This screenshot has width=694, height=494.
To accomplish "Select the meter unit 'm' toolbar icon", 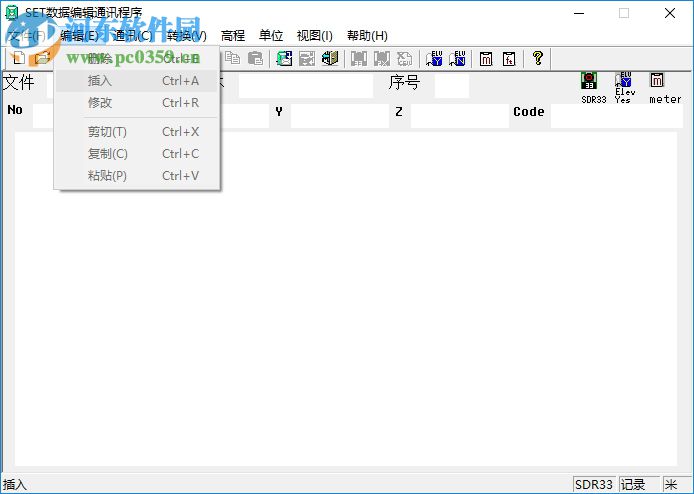I will (486, 58).
